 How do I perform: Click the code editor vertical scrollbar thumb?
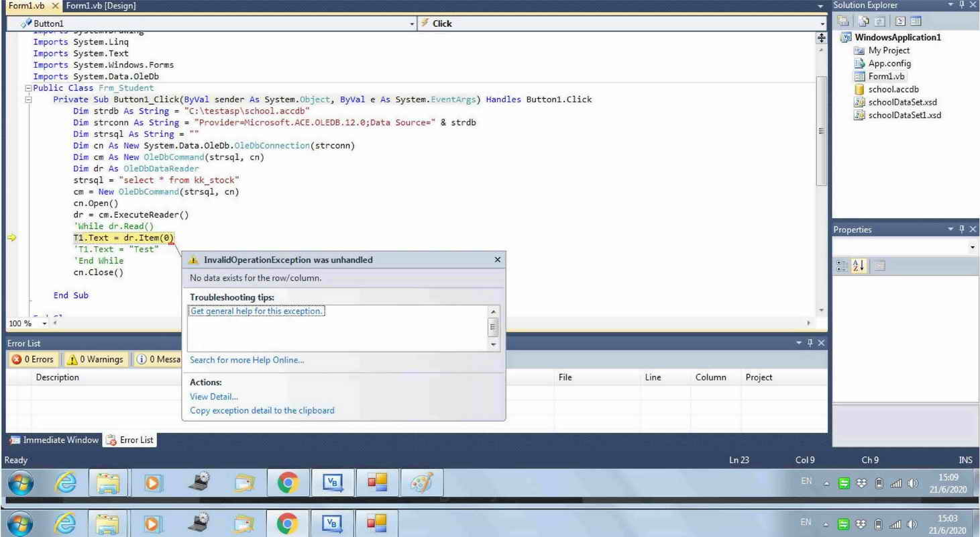822,131
